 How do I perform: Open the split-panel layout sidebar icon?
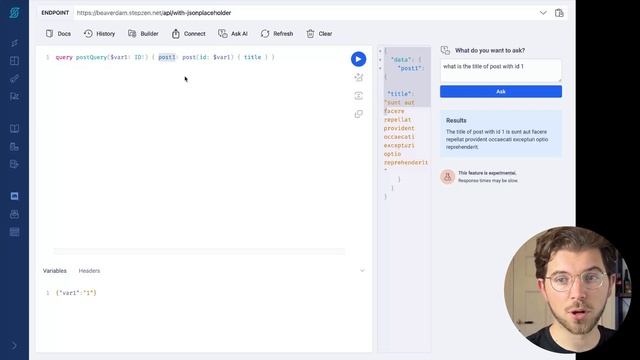coord(14,61)
